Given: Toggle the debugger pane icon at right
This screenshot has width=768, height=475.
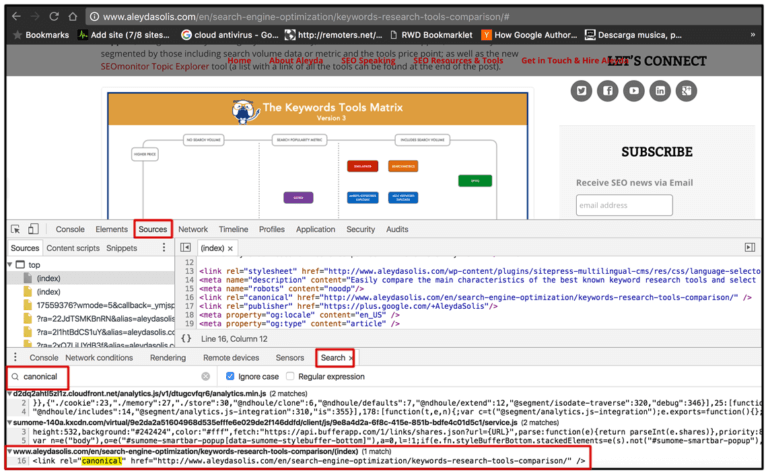Looking at the screenshot, I should (750, 247).
